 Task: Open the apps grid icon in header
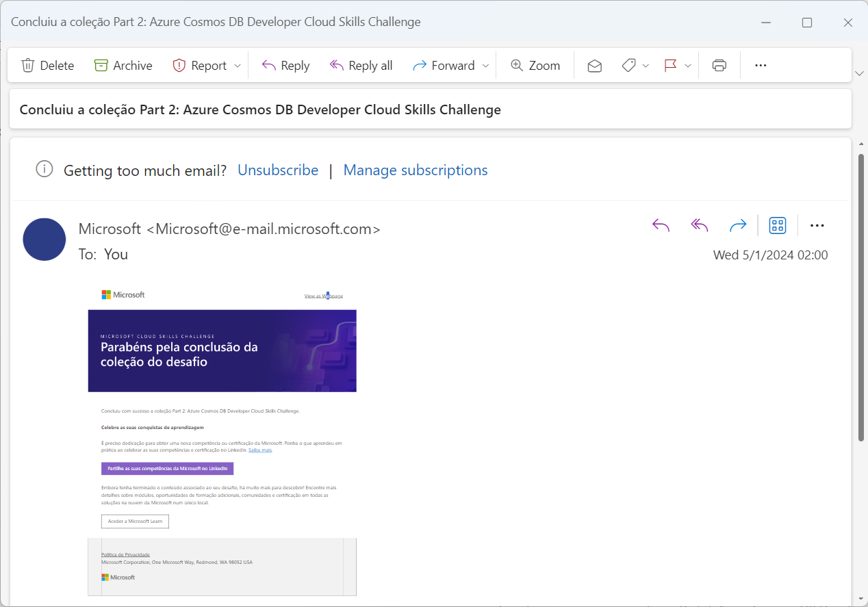[x=778, y=225]
